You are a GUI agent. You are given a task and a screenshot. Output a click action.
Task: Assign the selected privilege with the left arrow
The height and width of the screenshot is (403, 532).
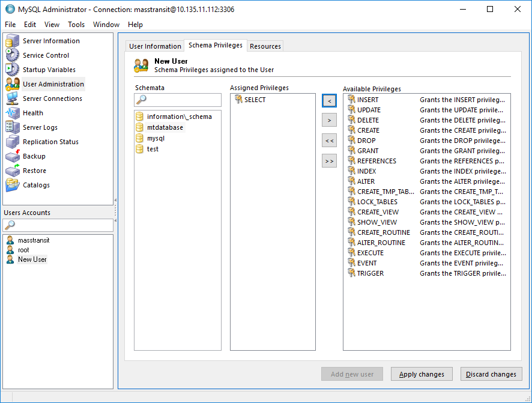tap(329, 100)
